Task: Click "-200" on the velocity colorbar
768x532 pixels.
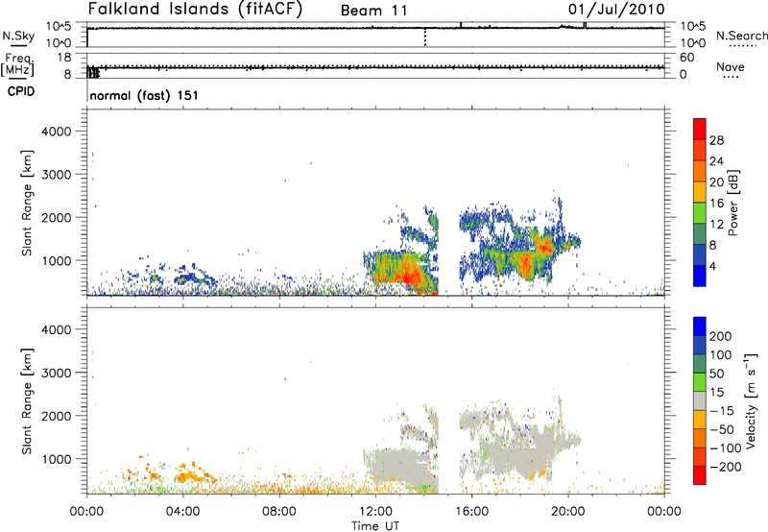Action: click(x=726, y=467)
